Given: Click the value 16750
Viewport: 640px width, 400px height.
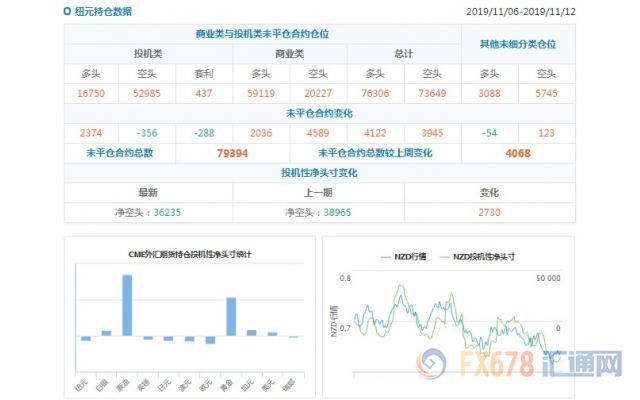Looking at the screenshot, I should [x=91, y=93].
